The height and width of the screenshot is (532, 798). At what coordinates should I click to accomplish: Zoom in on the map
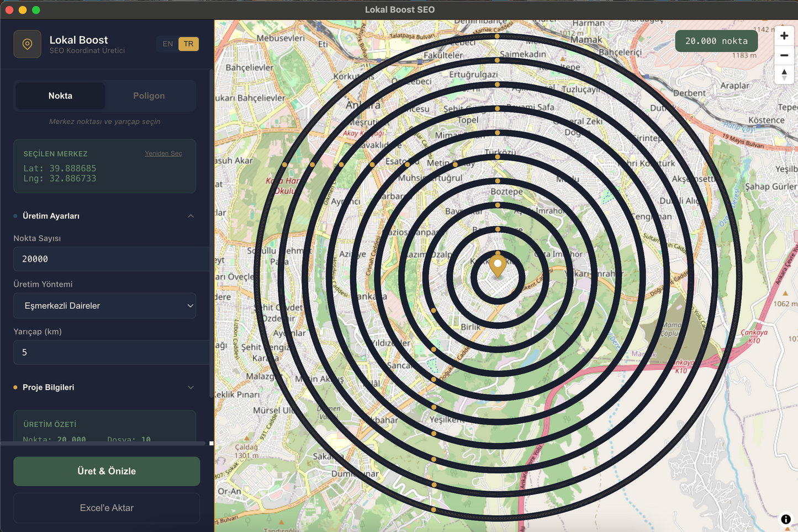(x=784, y=35)
